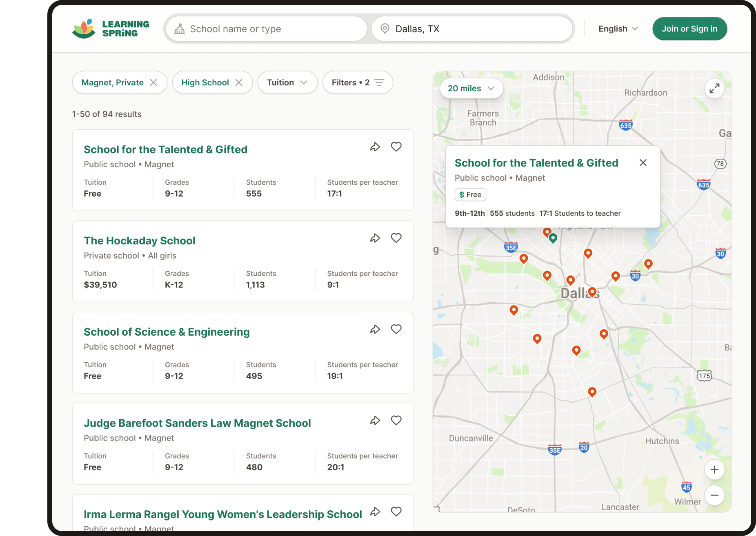Click Join or Sign in button
The image size is (756, 536).
[689, 29]
